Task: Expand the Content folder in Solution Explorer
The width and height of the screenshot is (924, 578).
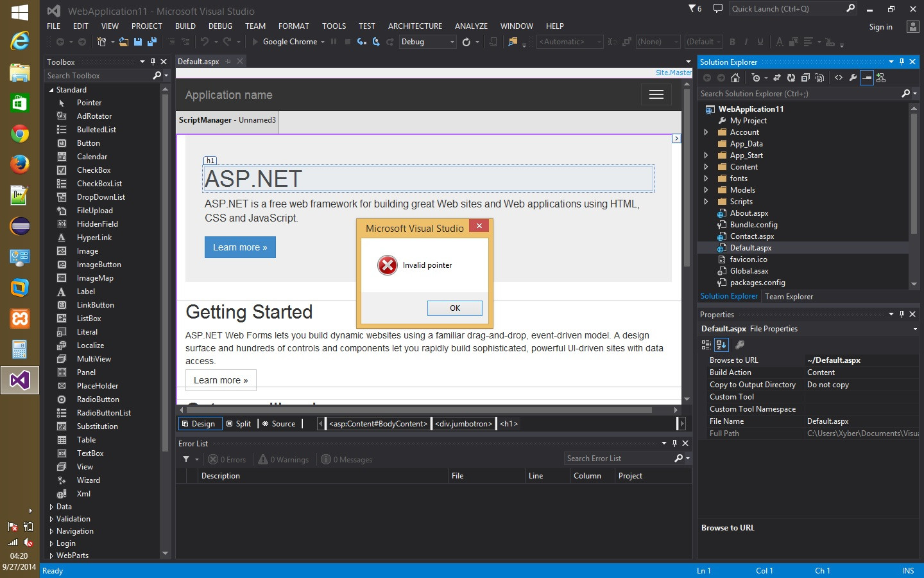Action: click(x=706, y=167)
